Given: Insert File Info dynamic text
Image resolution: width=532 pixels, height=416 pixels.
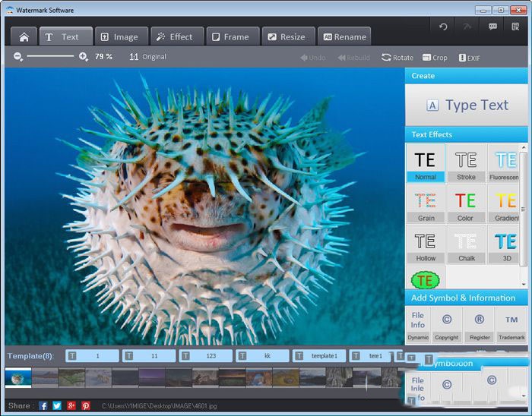Looking at the screenshot, I should pos(418,325).
